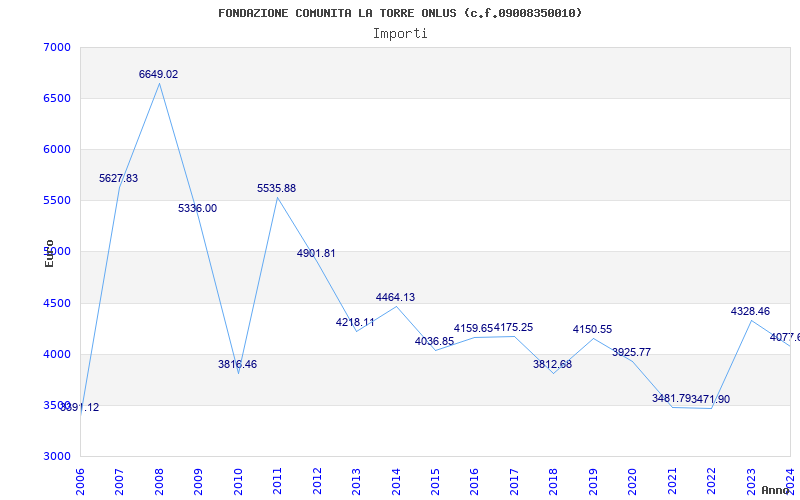Select the 3471.90 data label
The width and height of the screenshot is (800, 500).
coord(711,399)
